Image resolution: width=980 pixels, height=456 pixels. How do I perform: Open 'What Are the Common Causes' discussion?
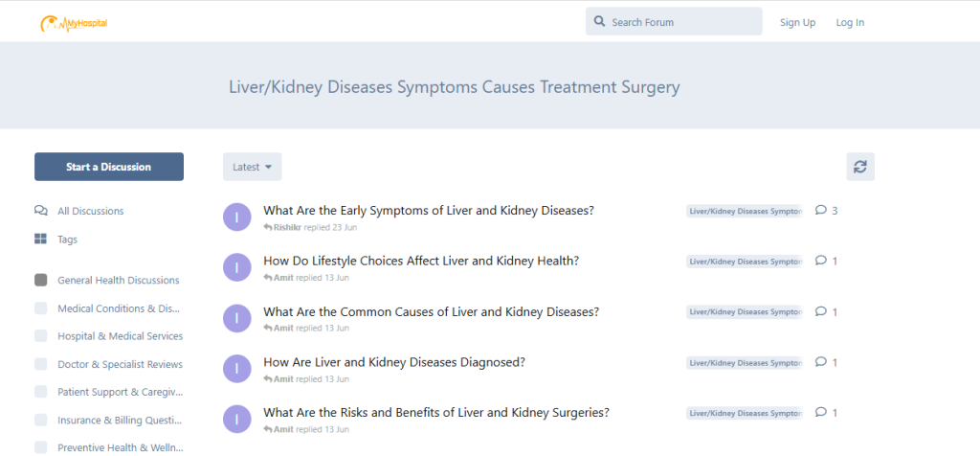pyautogui.click(x=432, y=311)
